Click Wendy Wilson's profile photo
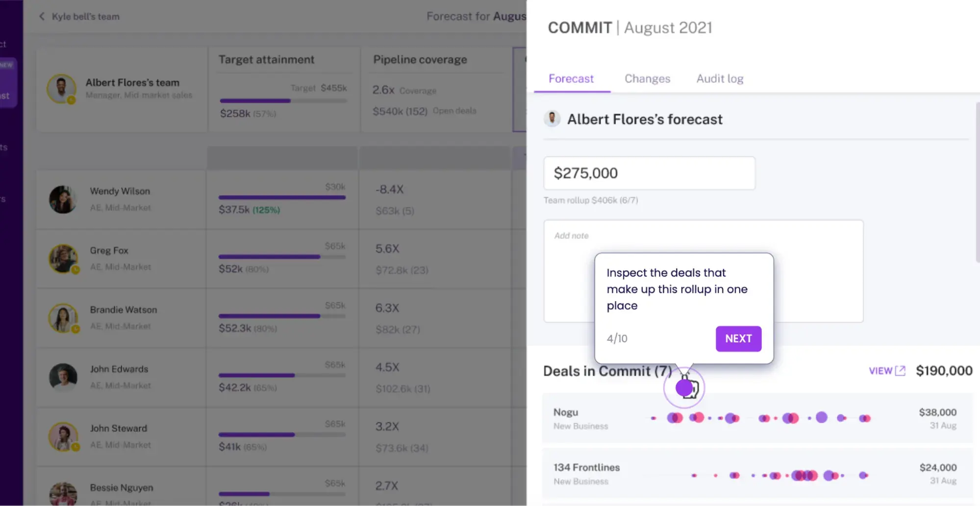Viewport: 980px width, 506px height. [x=63, y=199]
